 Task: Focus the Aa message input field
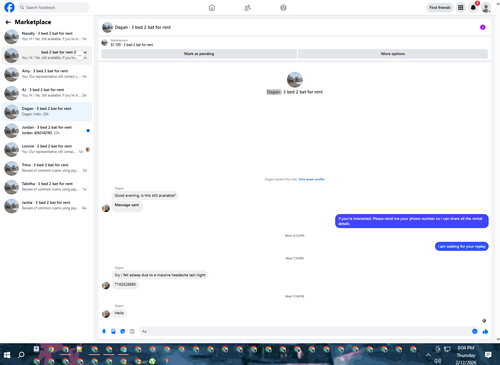[305, 331]
